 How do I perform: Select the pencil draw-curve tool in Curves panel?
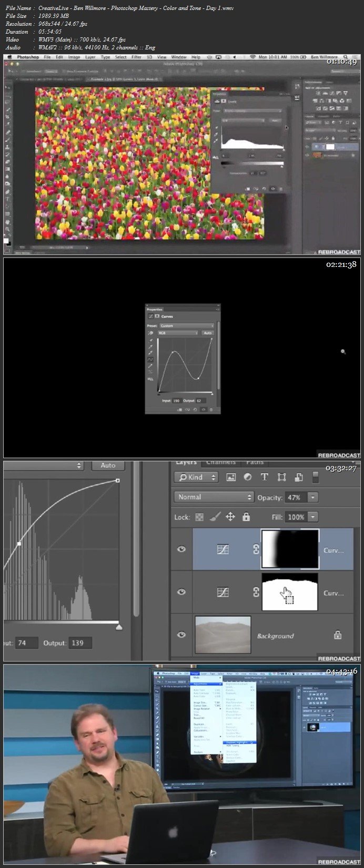[x=150, y=366]
